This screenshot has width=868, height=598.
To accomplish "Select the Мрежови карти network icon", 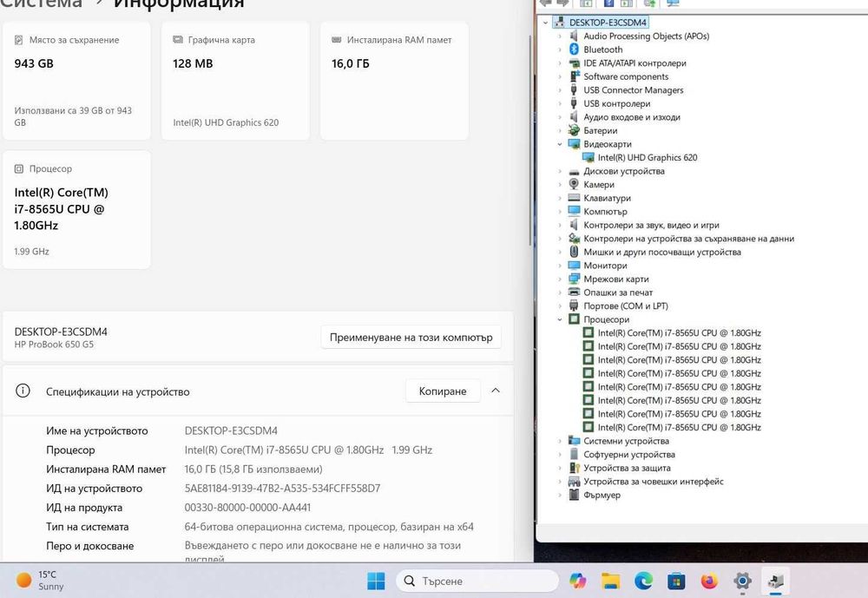I will coord(574,279).
